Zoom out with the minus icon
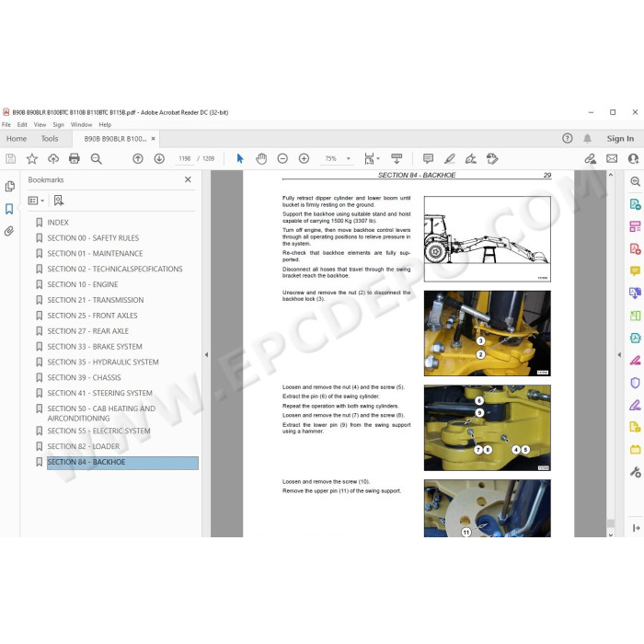Viewport: 644px width, 644px height. point(282,158)
